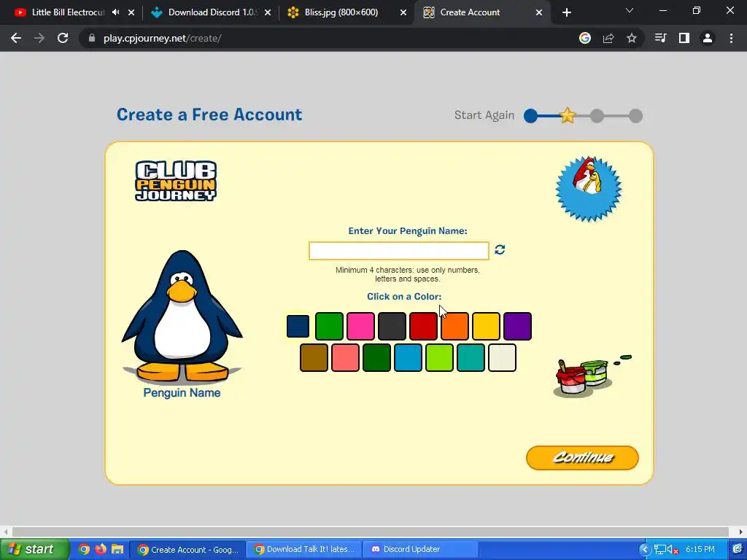747x560 pixels.
Task: Click the address bar URL
Action: click(x=162, y=38)
